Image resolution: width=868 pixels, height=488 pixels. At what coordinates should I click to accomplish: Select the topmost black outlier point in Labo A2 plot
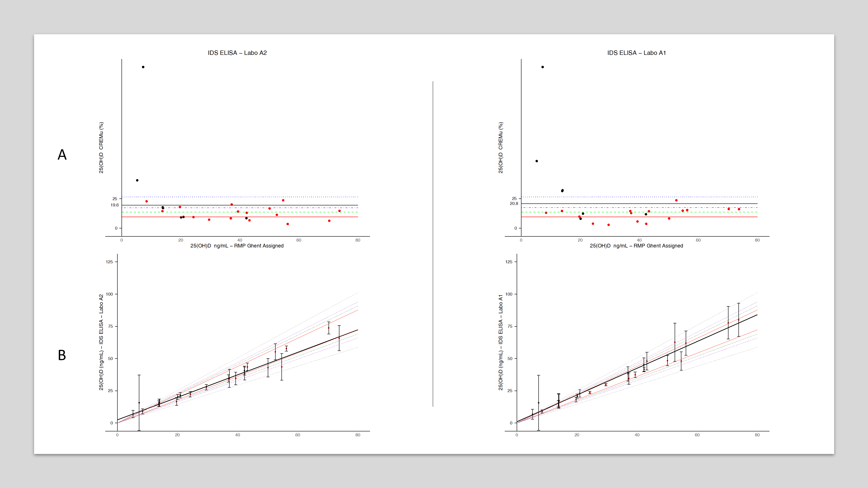143,67
